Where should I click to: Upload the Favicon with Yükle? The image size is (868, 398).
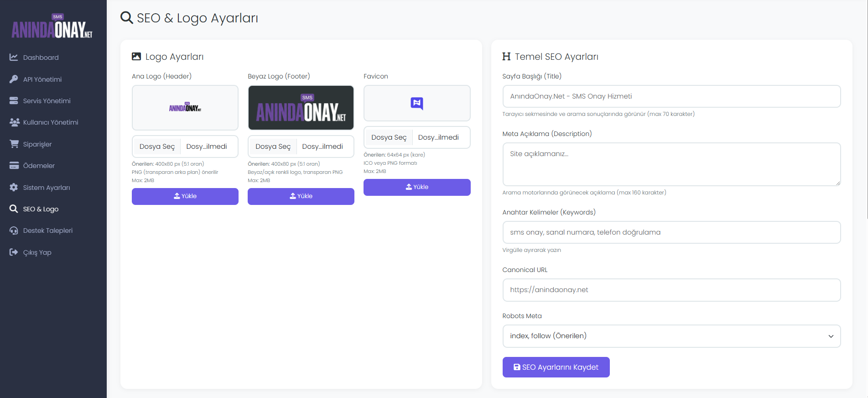click(417, 187)
